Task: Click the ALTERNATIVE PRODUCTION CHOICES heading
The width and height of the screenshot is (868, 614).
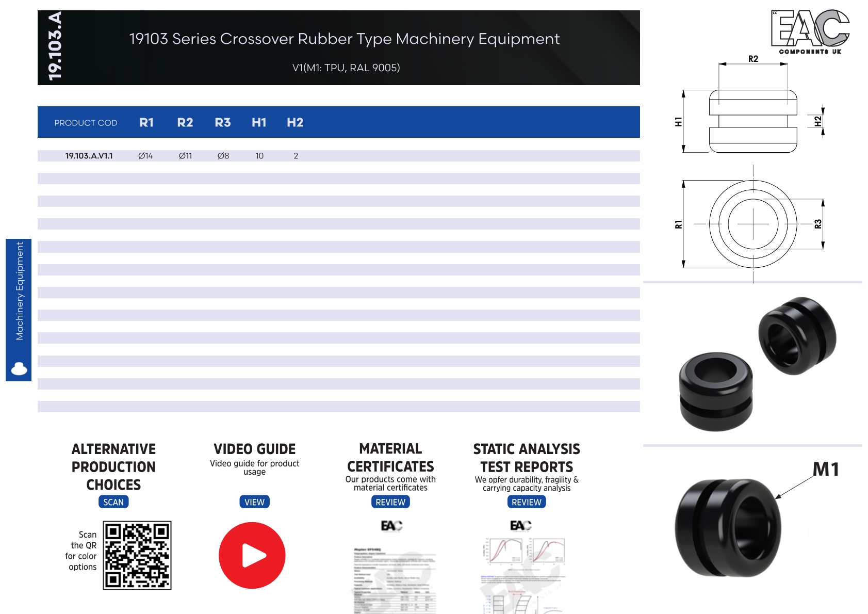Action: pos(113,466)
